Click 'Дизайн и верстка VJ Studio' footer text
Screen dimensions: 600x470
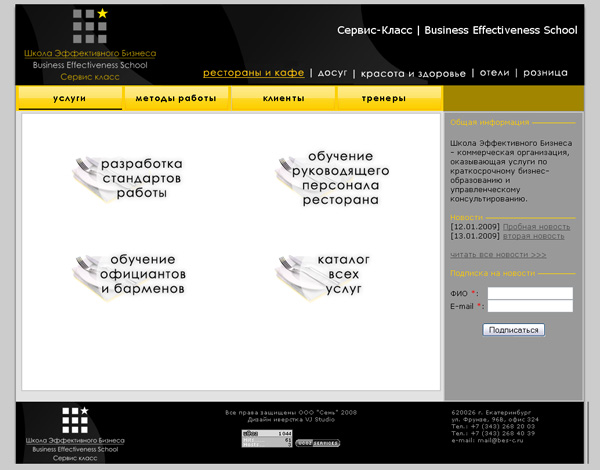click(x=291, y=419)
